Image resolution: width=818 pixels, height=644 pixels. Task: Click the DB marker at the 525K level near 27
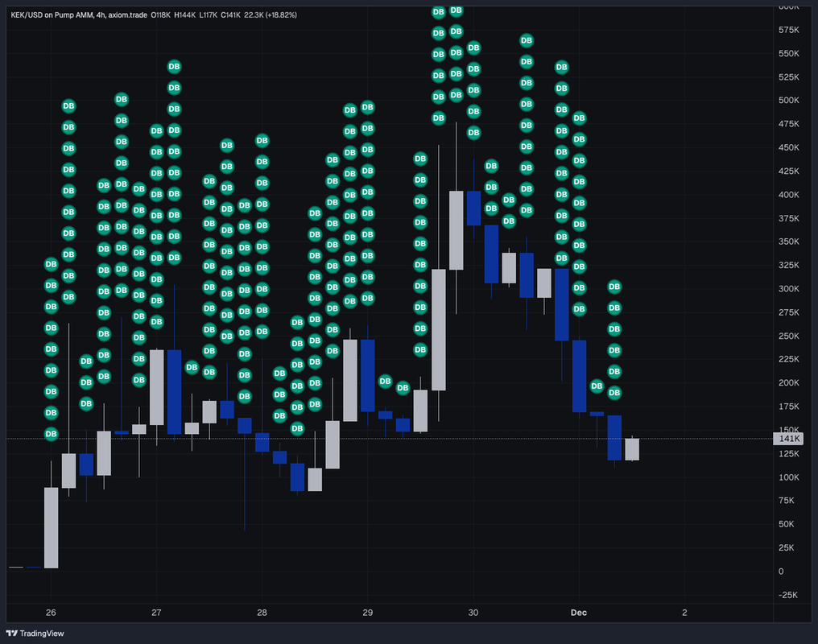point(174,87)
